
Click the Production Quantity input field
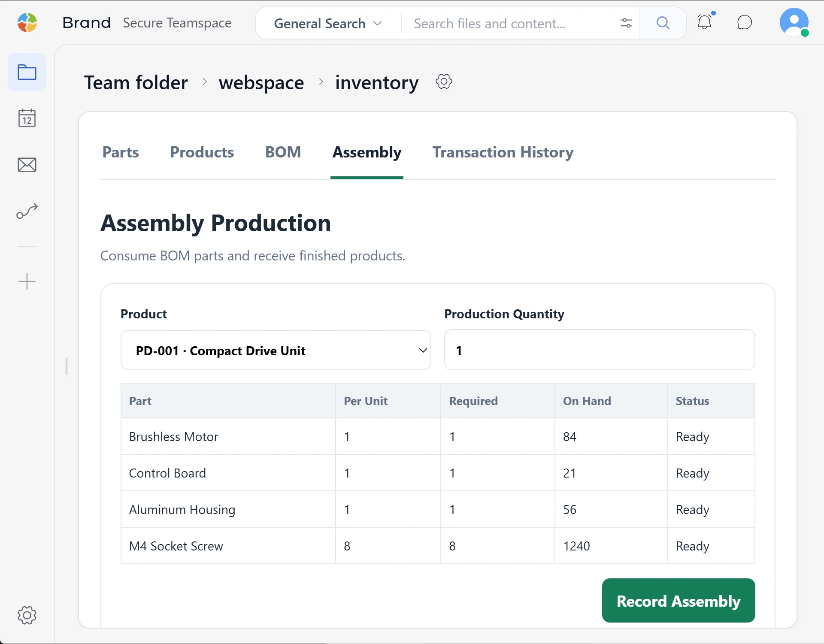point(600,350)
